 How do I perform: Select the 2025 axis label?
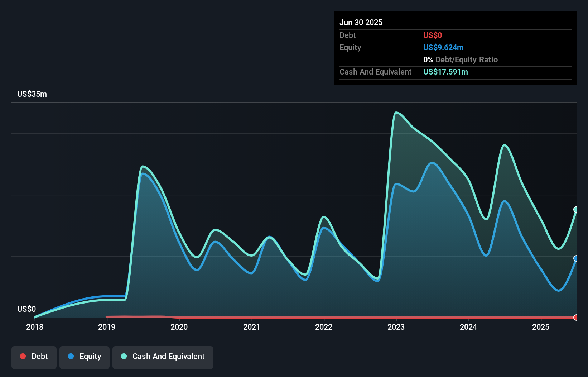coord(541,327)
